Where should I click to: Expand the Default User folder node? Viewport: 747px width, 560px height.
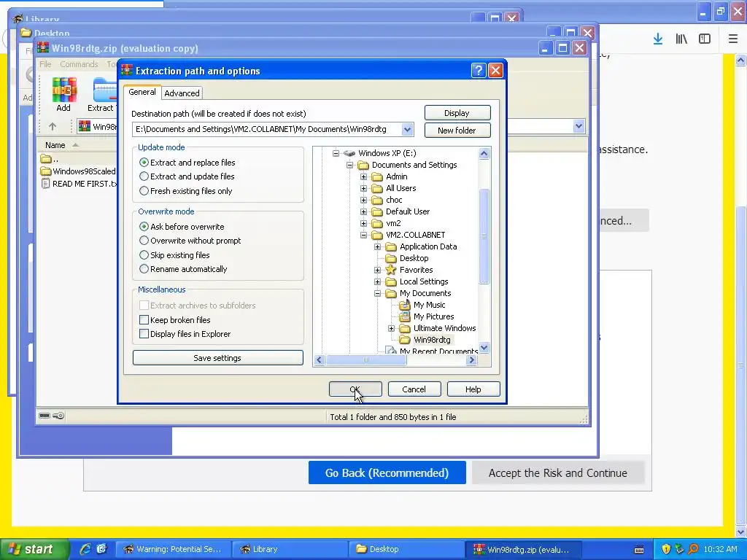[363, 211]
